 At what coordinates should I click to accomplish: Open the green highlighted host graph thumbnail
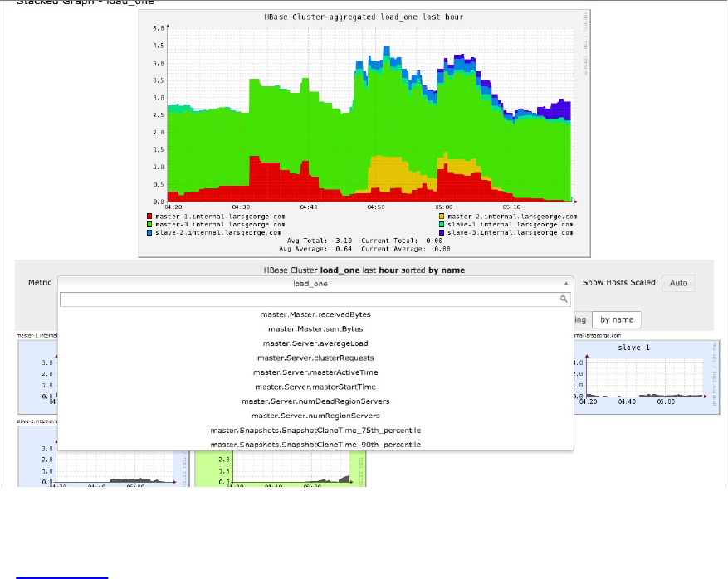pos(281,468)
